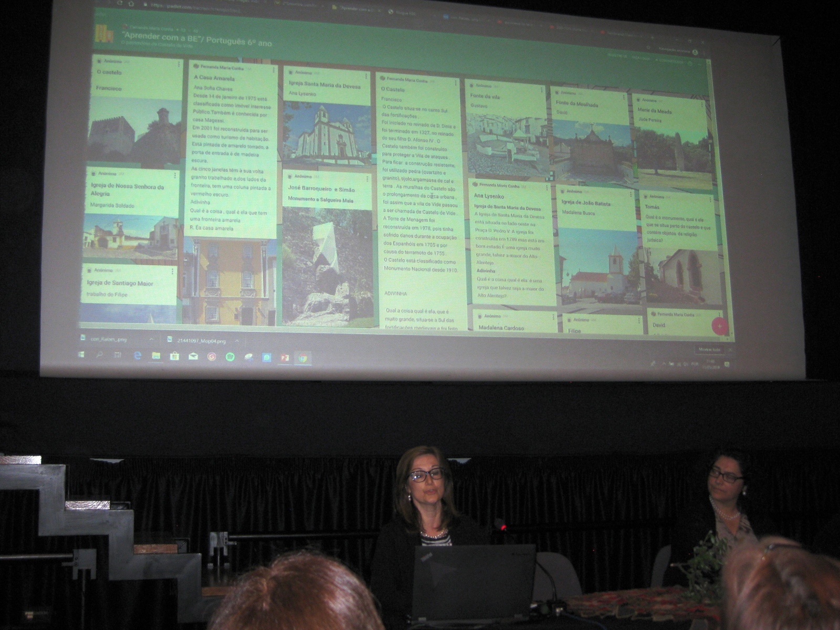
Task: Click the 'Ana Lysenko' heading on the Devesa text post
Action: (x=489, y=196)
